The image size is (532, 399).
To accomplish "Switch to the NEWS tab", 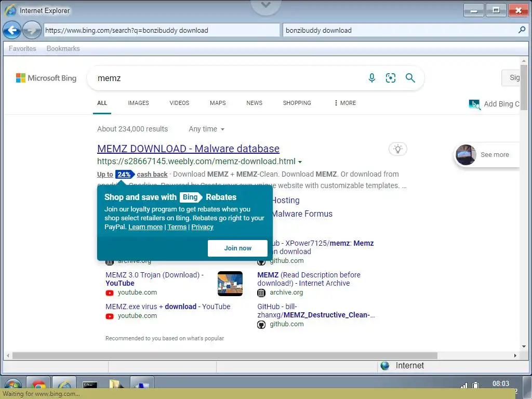I will click(255, 103).
